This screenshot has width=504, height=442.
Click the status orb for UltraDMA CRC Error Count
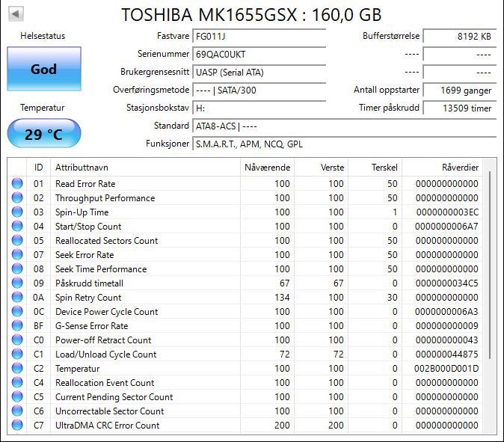(17, 425)
